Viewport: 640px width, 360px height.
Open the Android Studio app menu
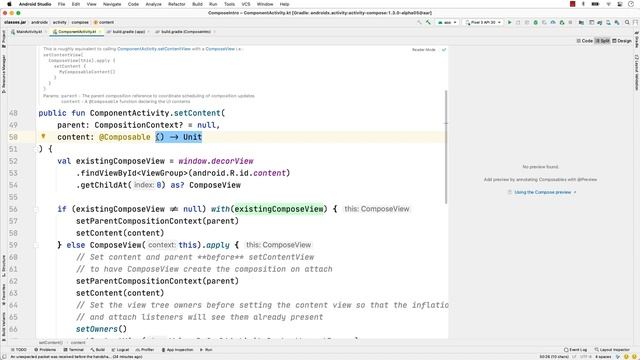point(35,4)
